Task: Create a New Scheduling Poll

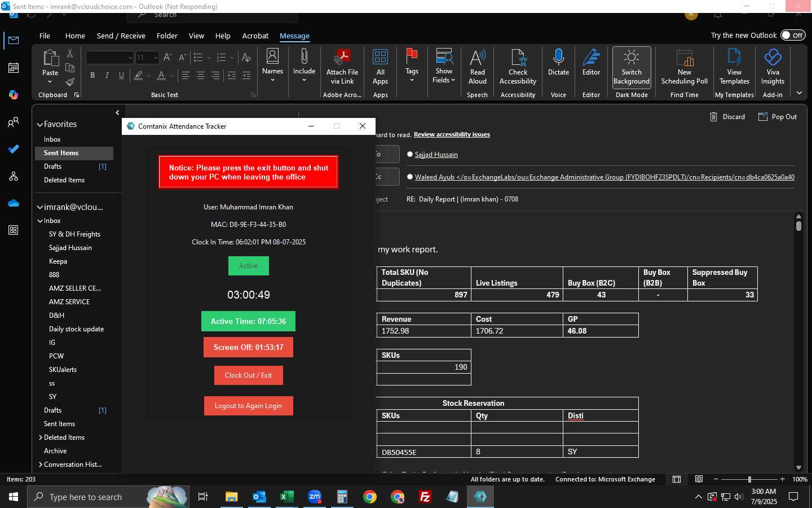Action: [685, 67]
